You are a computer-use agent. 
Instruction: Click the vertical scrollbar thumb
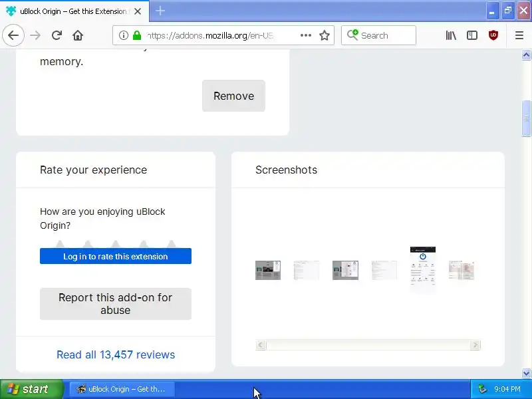tap(526, 118)
